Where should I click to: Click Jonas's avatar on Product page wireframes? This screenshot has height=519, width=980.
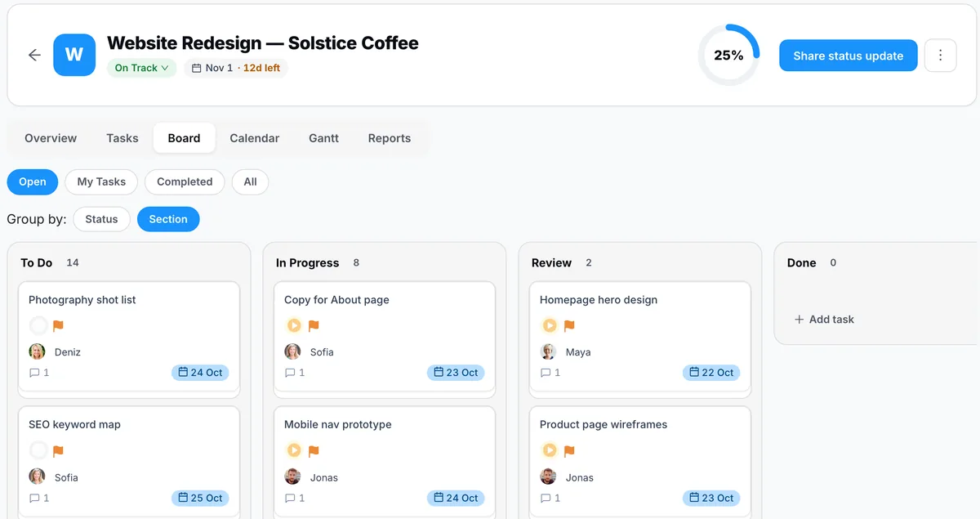(x=548, y=476)
